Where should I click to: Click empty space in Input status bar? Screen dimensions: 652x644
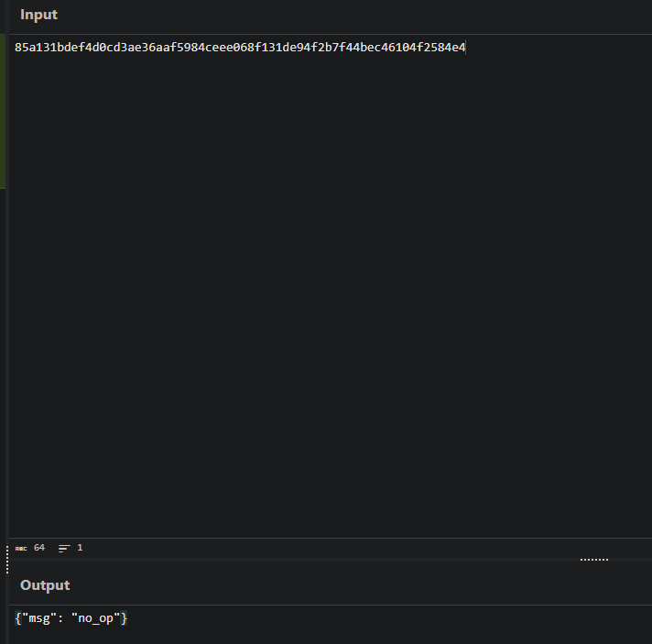pos(330,548)
